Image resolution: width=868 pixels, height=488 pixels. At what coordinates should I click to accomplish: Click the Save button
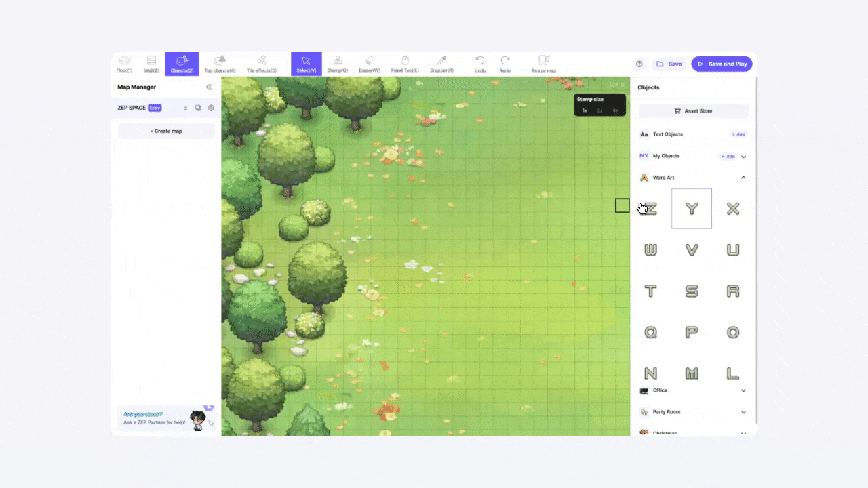pos(669,64)
